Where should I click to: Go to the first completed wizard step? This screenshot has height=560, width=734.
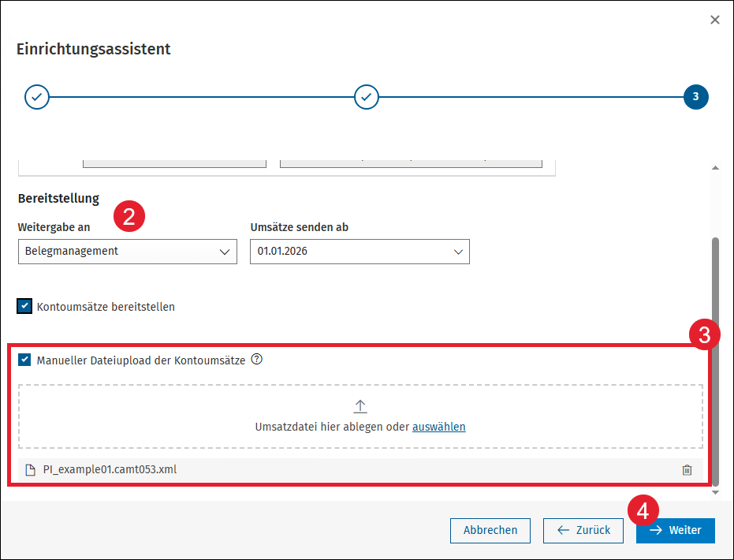37,97
